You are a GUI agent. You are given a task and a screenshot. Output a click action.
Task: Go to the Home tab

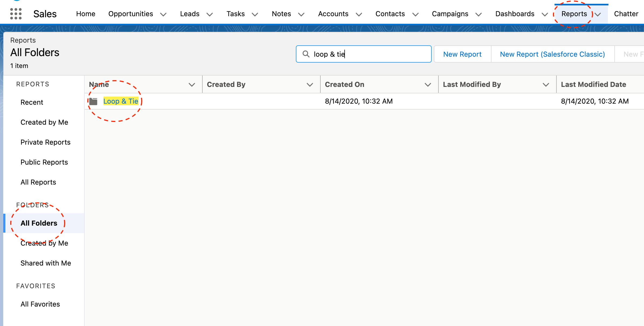coord(86,14)
